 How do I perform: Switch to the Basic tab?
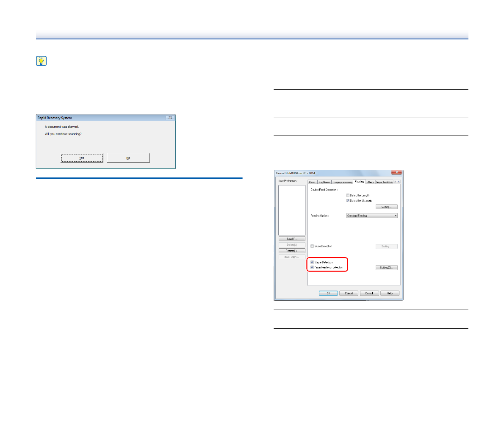coord(312,182)
